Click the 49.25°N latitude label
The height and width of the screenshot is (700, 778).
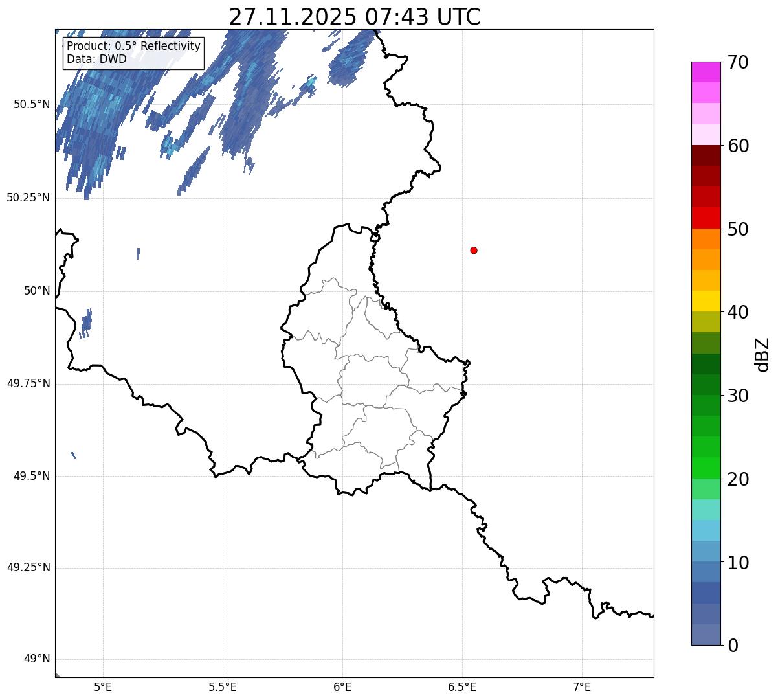[28, 568]
